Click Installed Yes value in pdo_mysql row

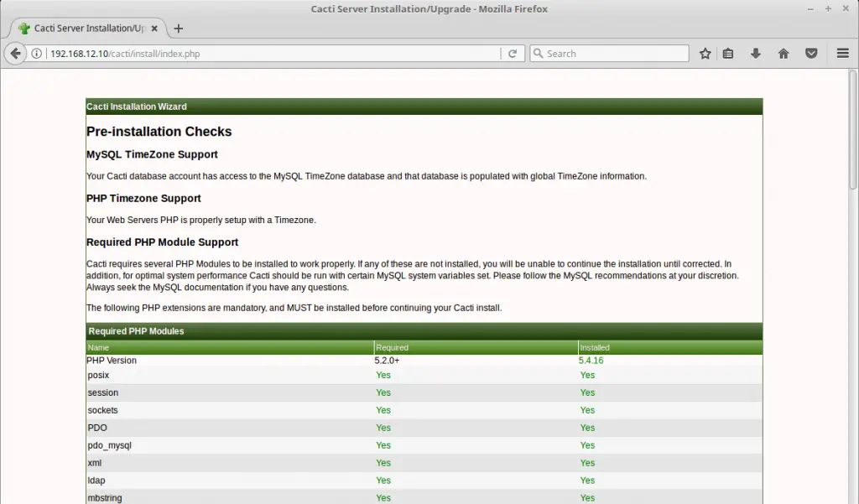point(587,445)
